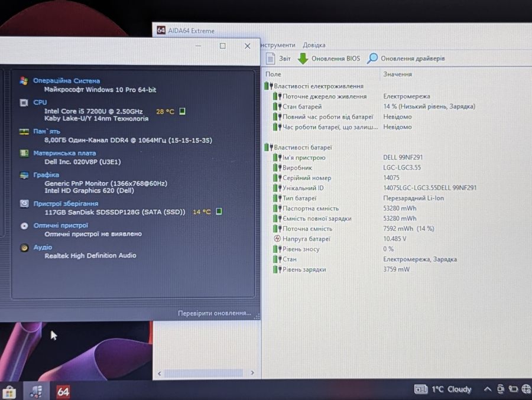Image resolution: width=532 pixels, height=400 pixels.
Task: Open the Материнська плата section link
Action: coord(64,154)
